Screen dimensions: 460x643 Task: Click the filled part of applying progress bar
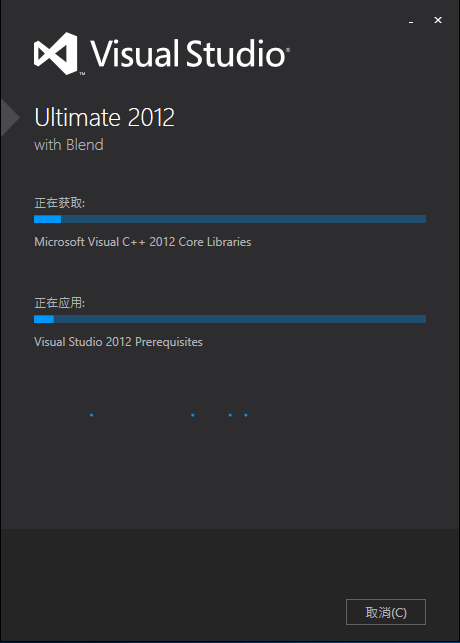[x=44, y=319]
